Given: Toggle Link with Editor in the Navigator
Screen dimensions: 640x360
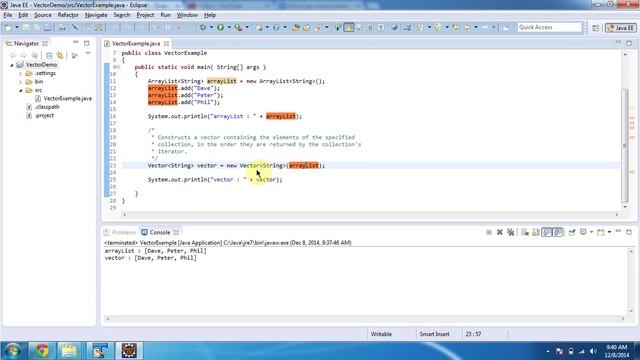Looking at the screenshot, I should point(60,55).
